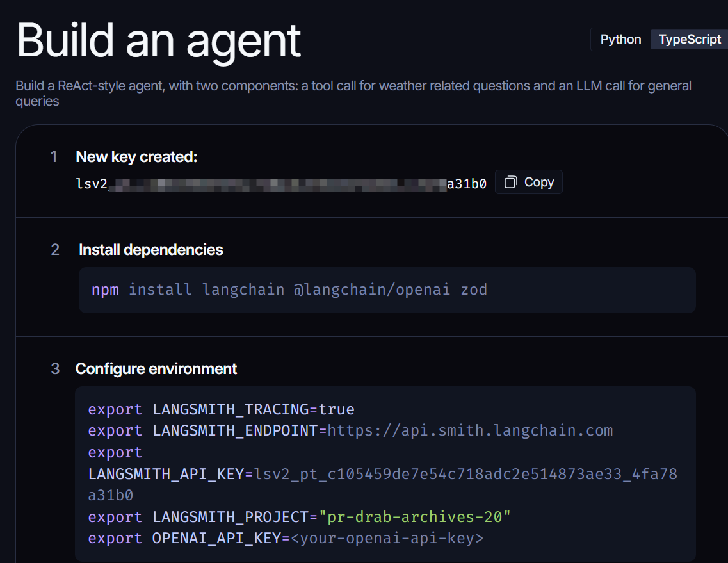Click the Copy button beside the key
This screenshot has width=728, height=563.
coord(529,182)
